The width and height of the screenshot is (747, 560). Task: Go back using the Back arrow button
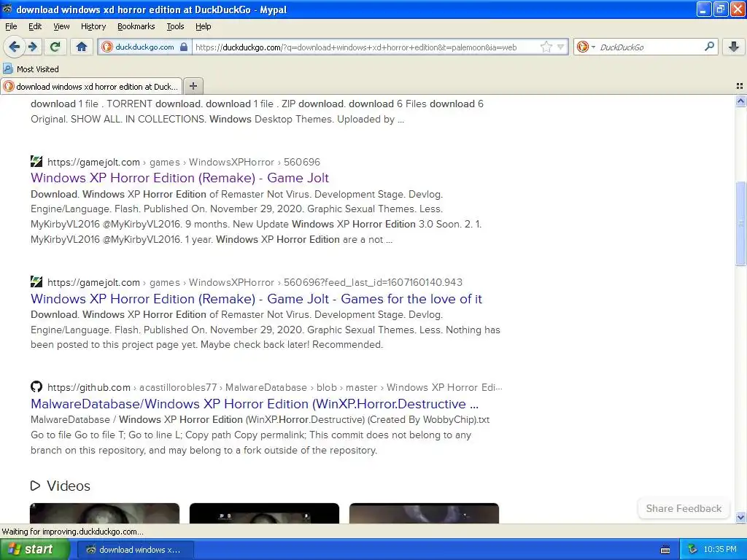pyautogui.click(x=15, y=47)
